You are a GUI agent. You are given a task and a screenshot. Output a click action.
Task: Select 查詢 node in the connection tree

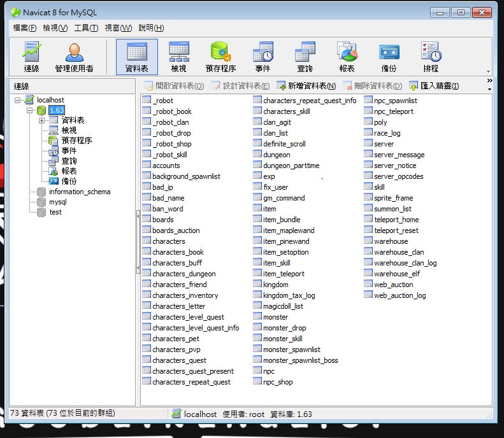click(x=69, y=161)
